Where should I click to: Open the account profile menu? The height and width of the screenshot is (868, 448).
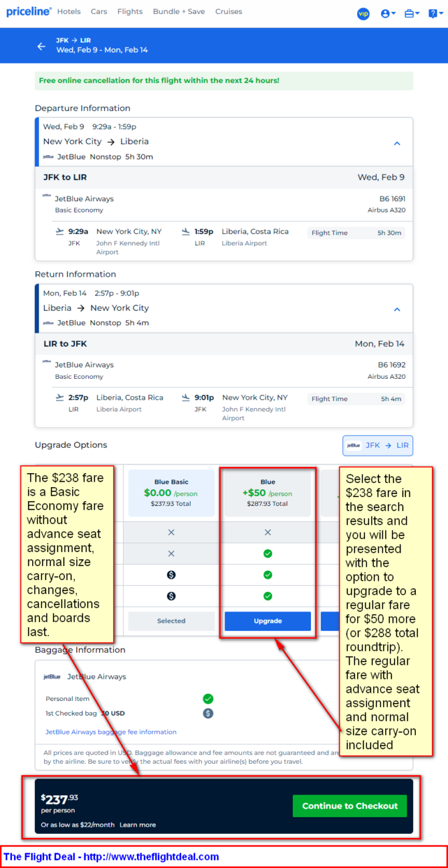coord(388,13)
